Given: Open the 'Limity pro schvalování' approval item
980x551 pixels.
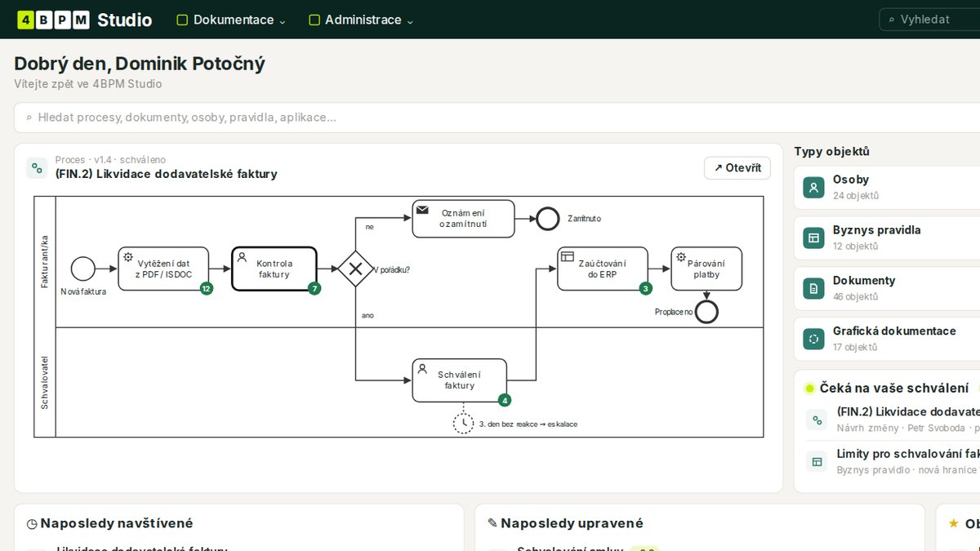Looking at the screenshot, I should (x=908, y=462).
